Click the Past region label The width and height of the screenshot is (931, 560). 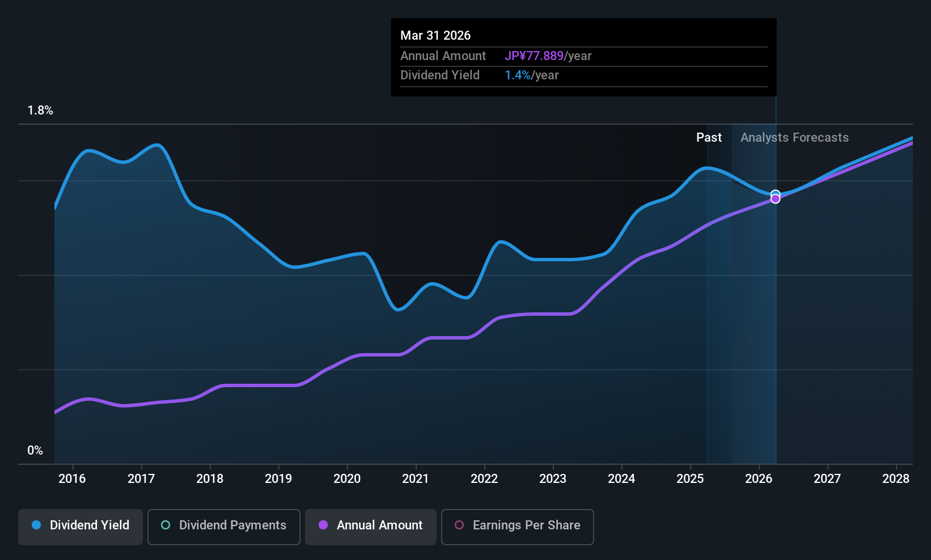tap(709, 138)
